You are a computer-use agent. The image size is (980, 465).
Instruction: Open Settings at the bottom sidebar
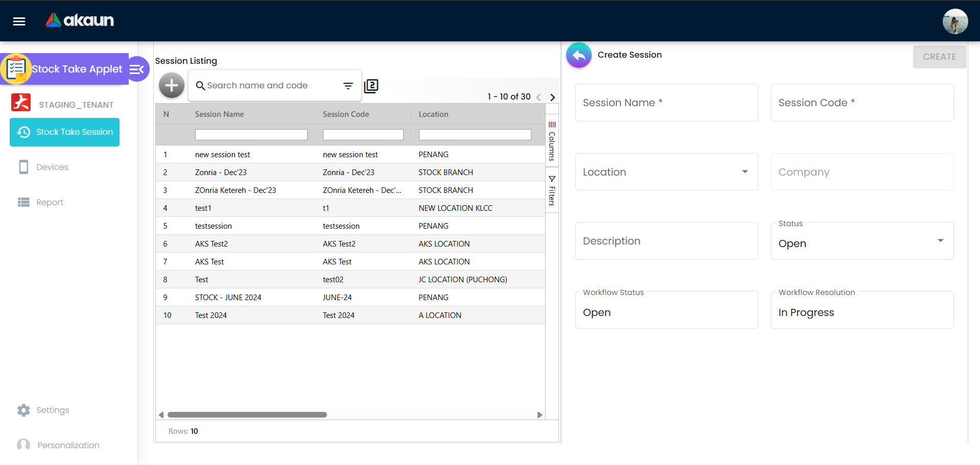pos(52,410)
